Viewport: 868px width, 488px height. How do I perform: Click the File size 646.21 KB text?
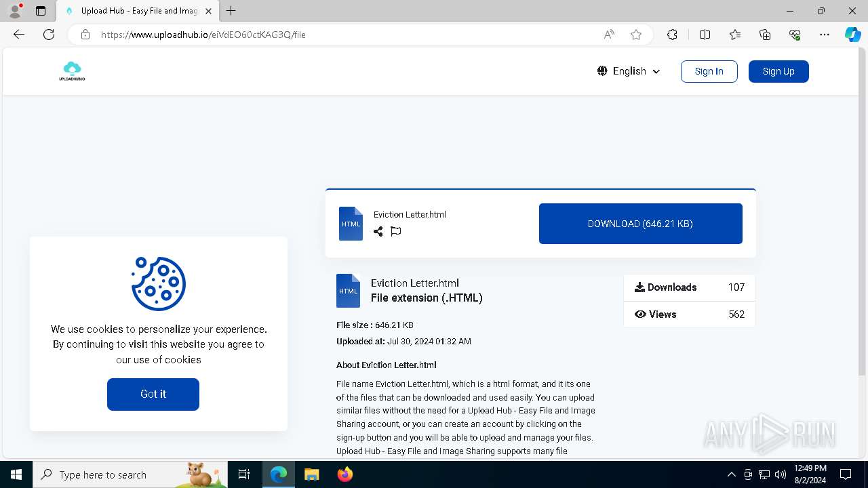pyautogui.click(x=375, y=325)
